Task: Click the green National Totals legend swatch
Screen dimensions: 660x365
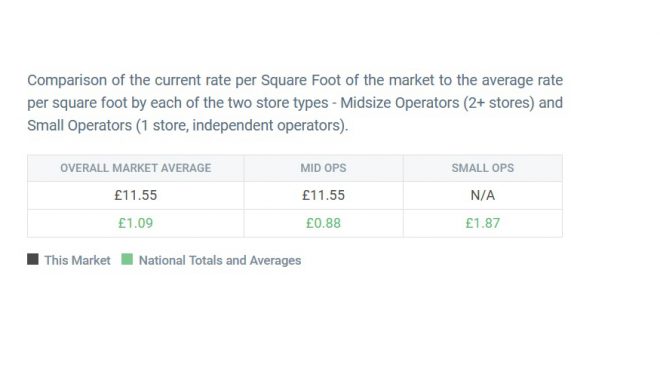Action: click(127, 259)
